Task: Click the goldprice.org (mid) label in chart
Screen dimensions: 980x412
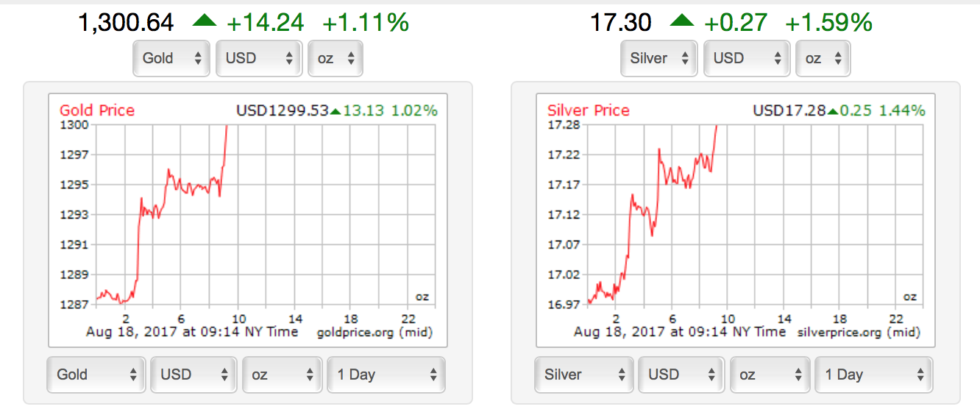Action: tap(374, 333)
